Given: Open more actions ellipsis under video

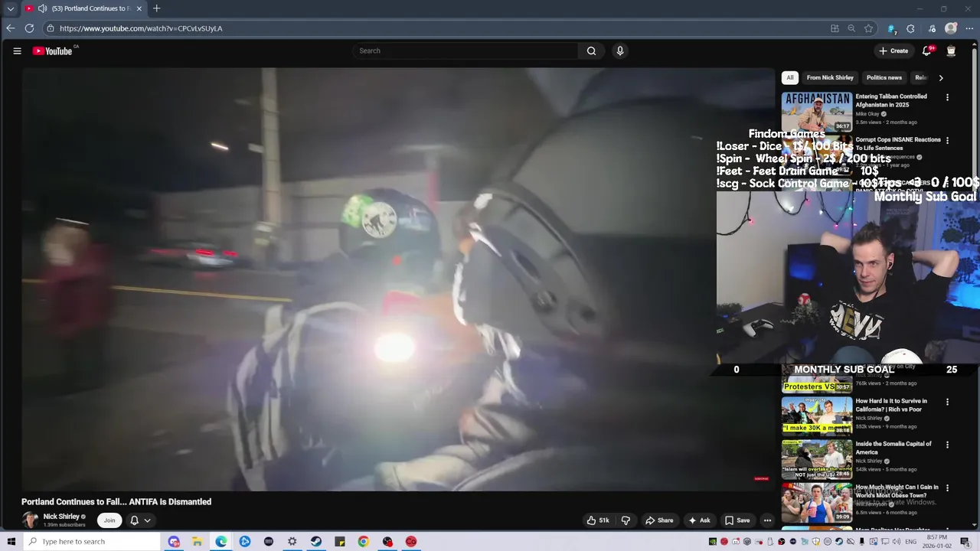Looking at the screenshot, I should coord(767,520).
